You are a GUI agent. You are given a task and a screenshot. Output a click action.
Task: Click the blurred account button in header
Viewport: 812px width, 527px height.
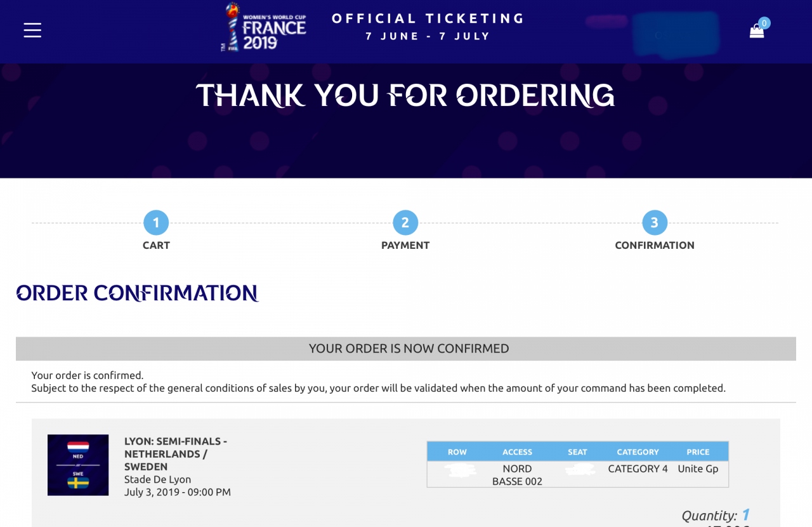(676, 34)
